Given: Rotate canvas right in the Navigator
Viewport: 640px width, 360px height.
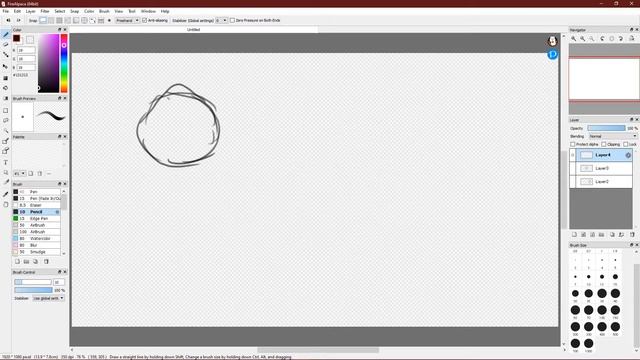Looking at the screenshot, I should click(x=621, y=38).
